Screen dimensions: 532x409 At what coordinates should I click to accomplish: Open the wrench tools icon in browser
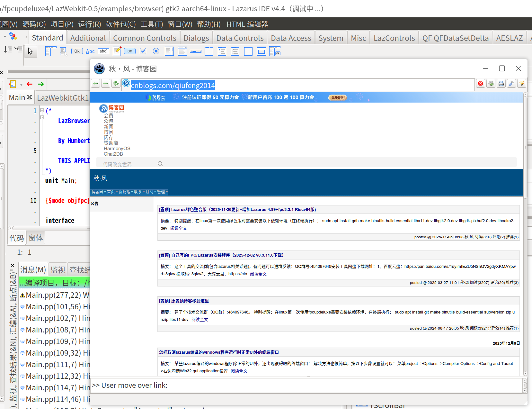511,84
